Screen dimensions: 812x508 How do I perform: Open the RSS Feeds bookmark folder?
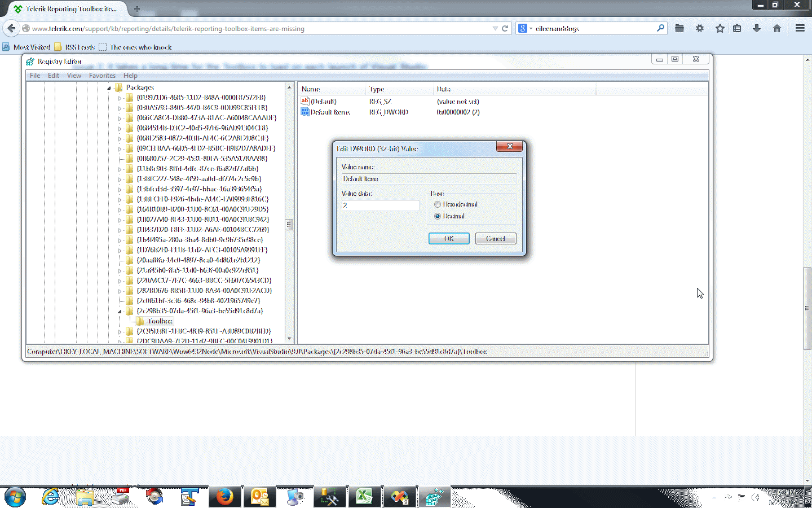tap(74, 47)
